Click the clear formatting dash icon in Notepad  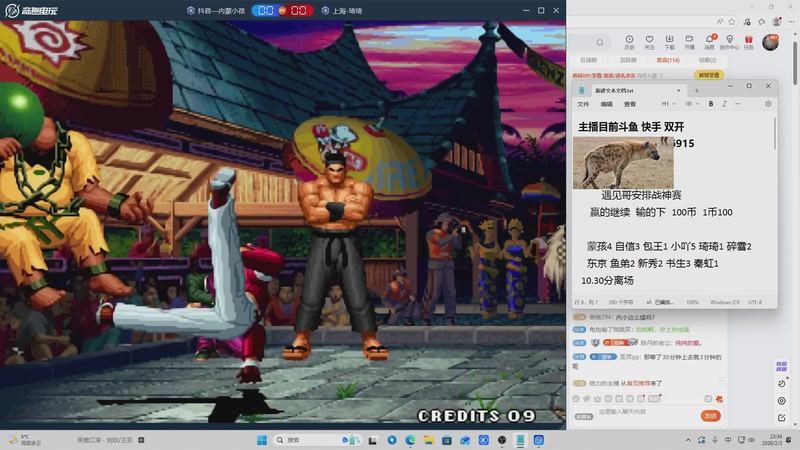coord(738,104)
